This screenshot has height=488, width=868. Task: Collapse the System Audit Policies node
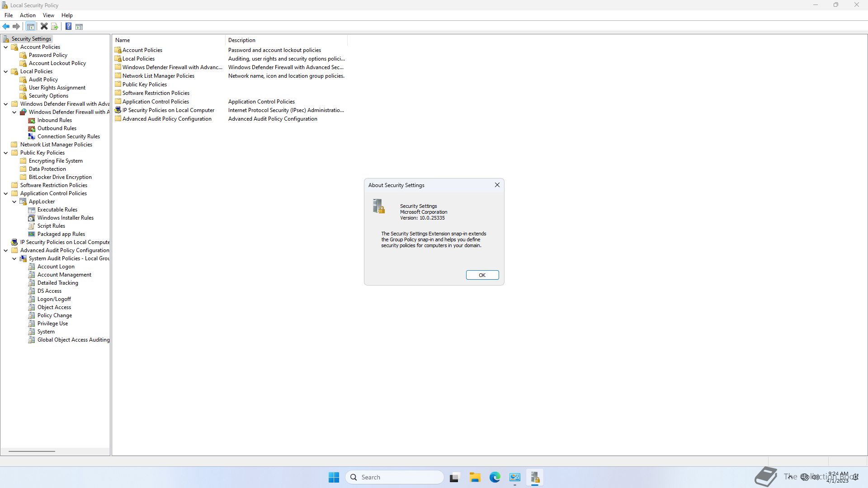click(x=14, y=258)
